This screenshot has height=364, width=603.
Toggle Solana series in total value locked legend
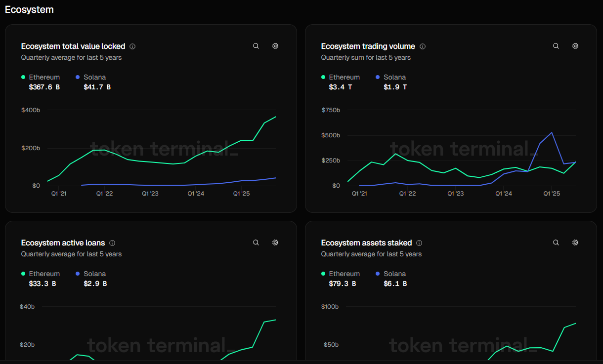tap(94, 77)
